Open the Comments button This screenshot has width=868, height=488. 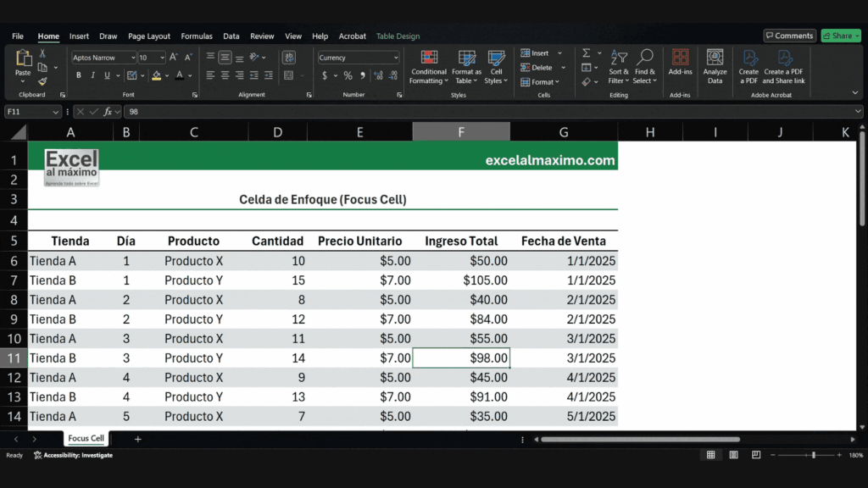click(x=789, y=36)
